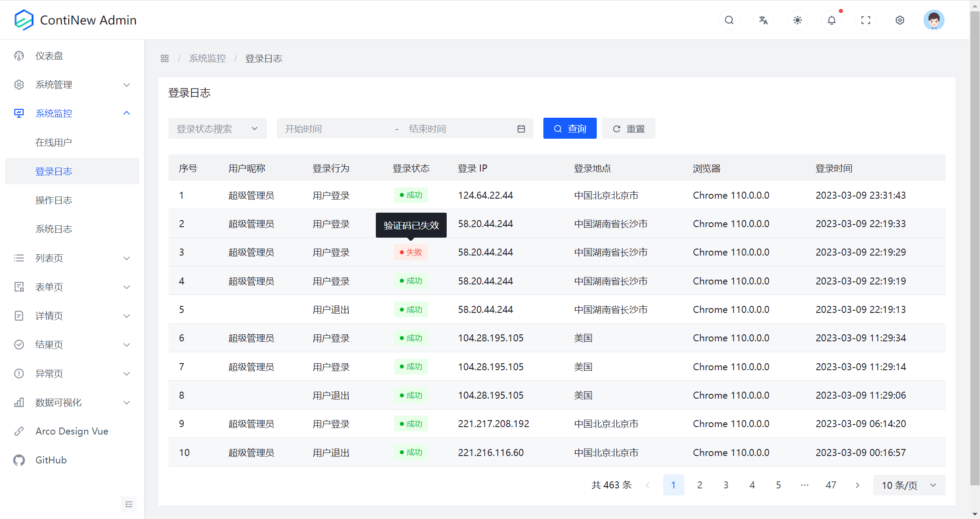Click the previous page arrow
The height and width of the screenshot is (519, 980).
tap(647, 485)
